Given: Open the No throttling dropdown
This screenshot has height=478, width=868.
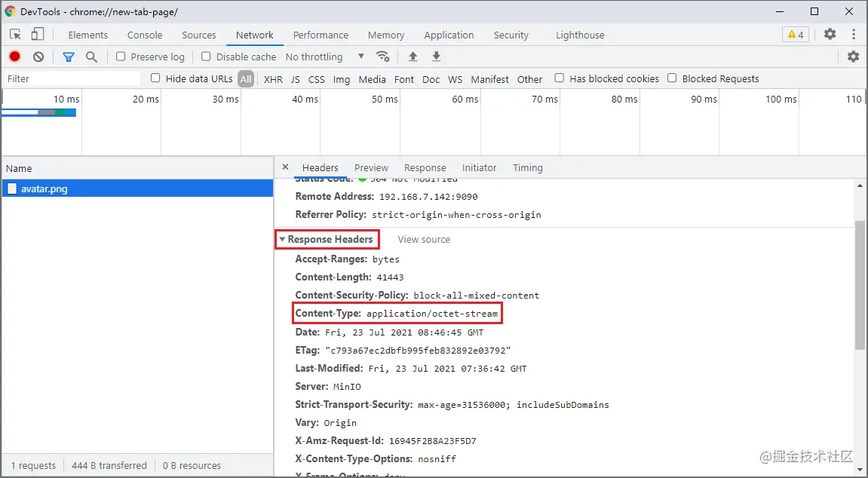Looking at the screenshot, I should coord(325,57).
